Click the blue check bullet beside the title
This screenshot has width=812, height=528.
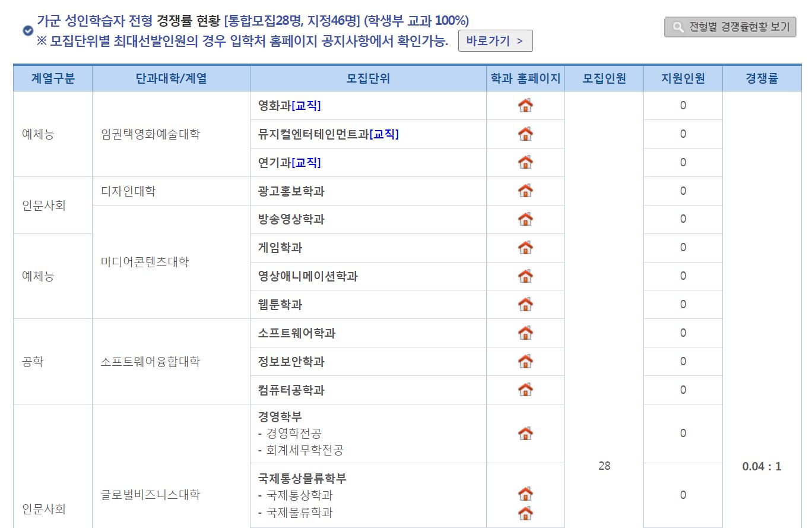[x=27, y=31]
